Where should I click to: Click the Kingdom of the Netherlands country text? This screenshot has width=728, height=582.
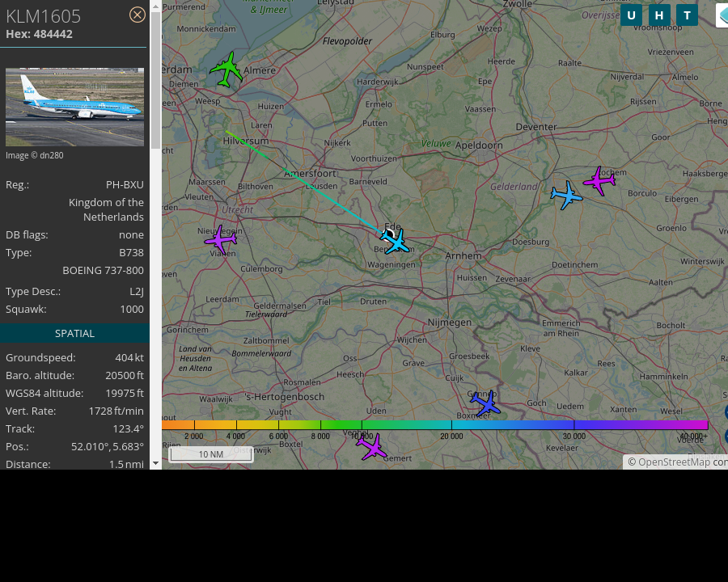[106, 210]
